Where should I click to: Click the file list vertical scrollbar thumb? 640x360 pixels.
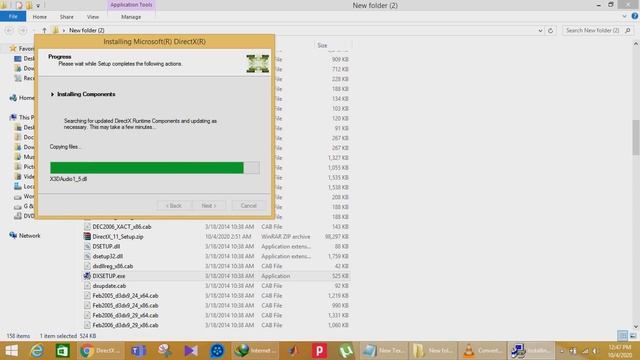(636, 138)
